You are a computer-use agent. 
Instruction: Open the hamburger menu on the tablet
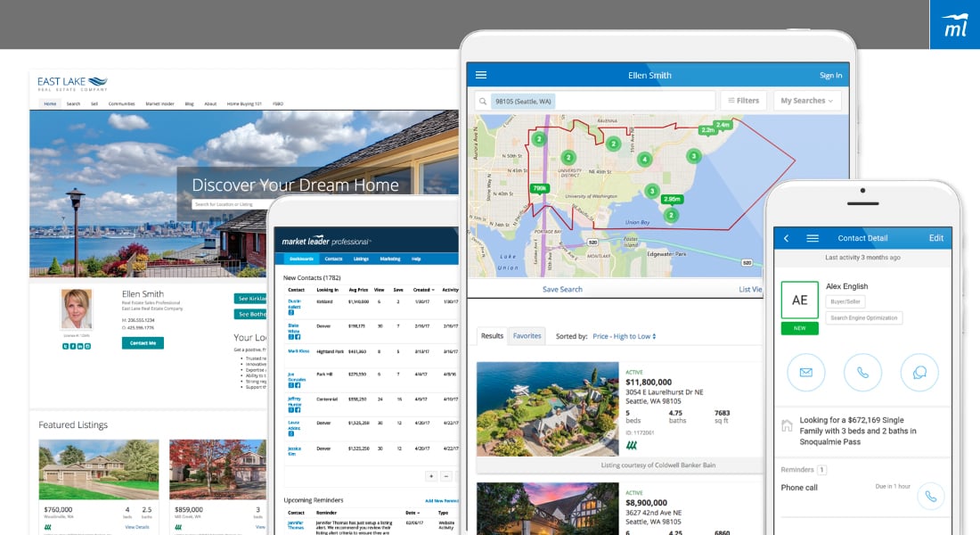coord(480,75)
